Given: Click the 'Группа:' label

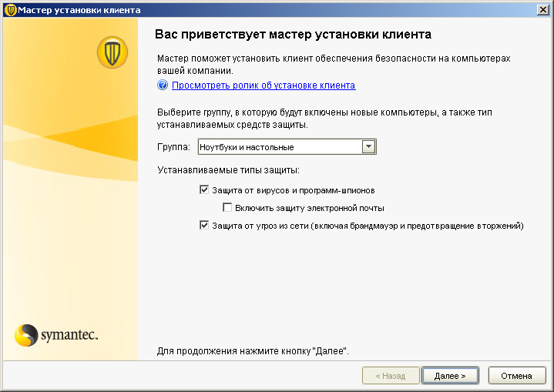Looking at the screenshot, I should click(x=173, y=147).
